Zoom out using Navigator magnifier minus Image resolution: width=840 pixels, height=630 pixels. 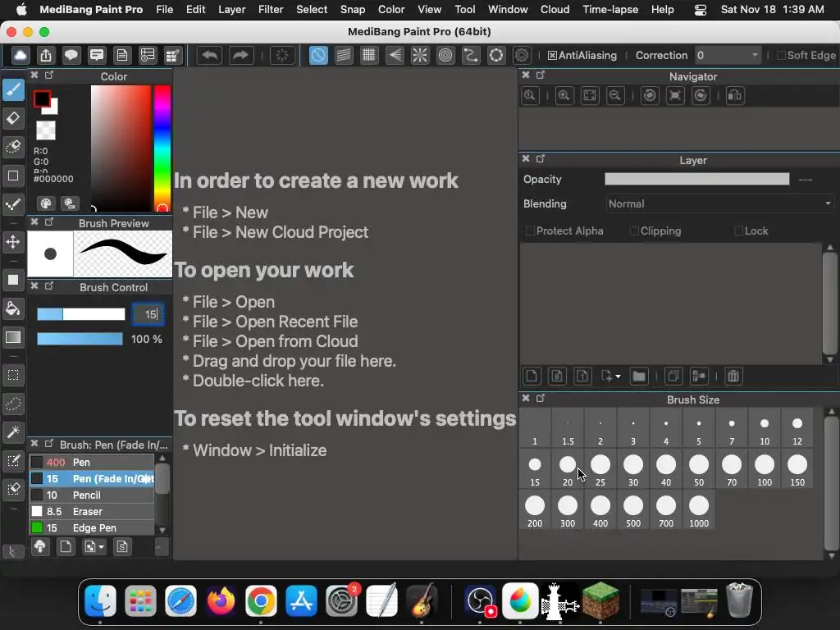pyautogui.click(x=615, y=96)
